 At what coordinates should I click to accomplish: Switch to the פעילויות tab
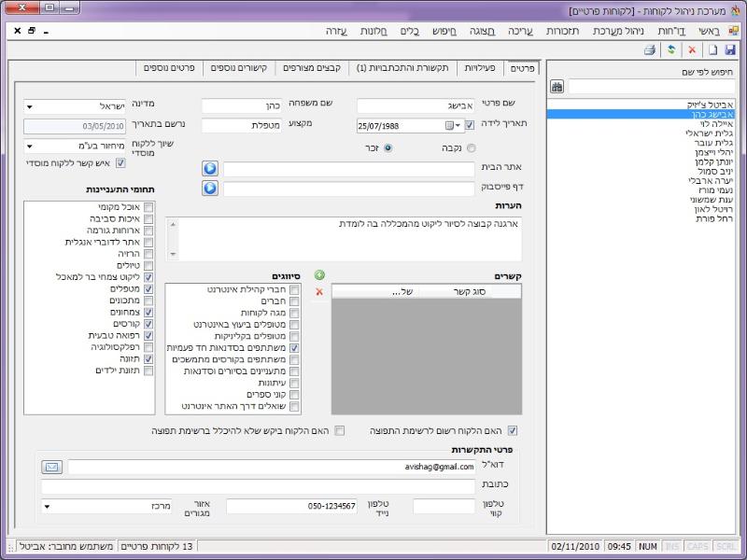click(480, 68)
